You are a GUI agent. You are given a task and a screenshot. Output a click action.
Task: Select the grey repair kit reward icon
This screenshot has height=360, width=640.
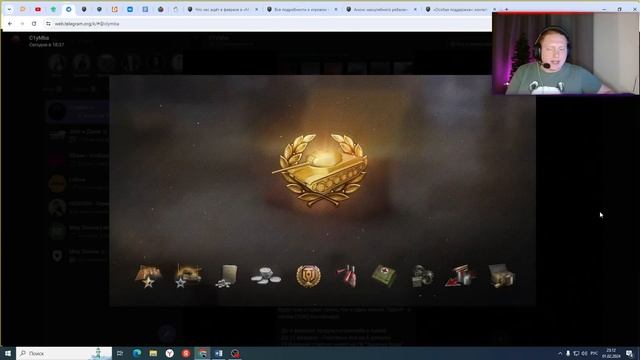tap(422, 276)
